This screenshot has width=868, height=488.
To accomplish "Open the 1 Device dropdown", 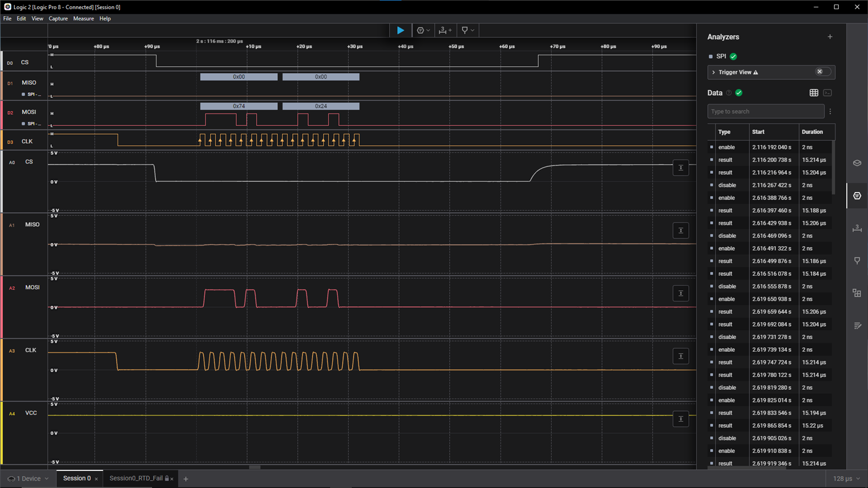I will [x=28, y=479].
